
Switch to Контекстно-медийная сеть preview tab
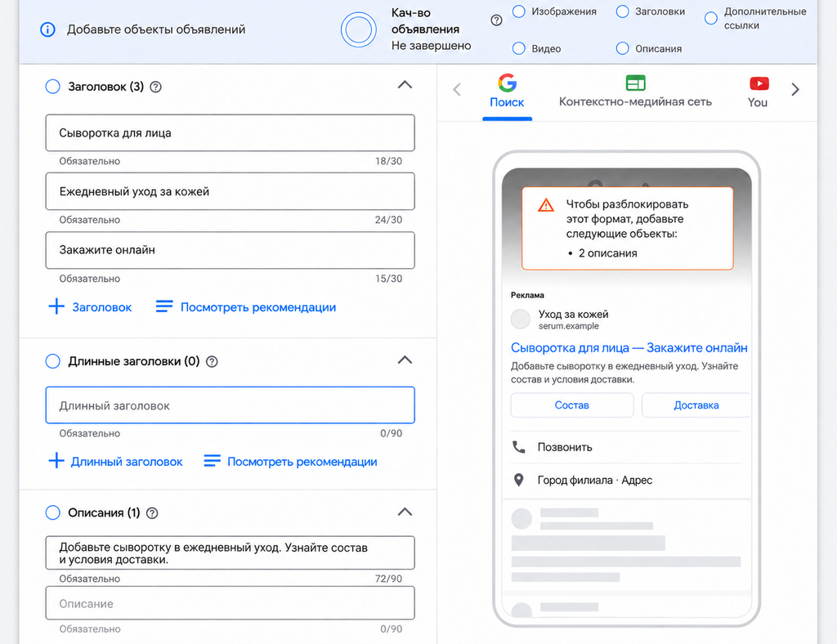tap(635, 92)
